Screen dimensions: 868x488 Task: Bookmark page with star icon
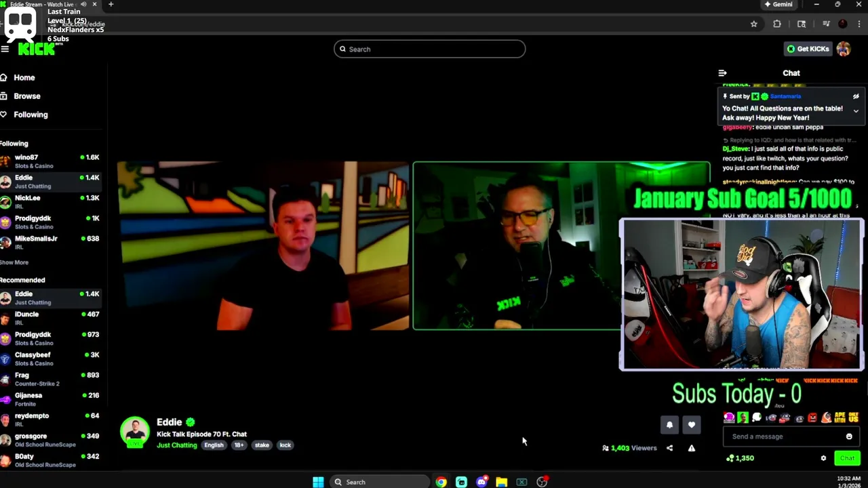[753, 24]
